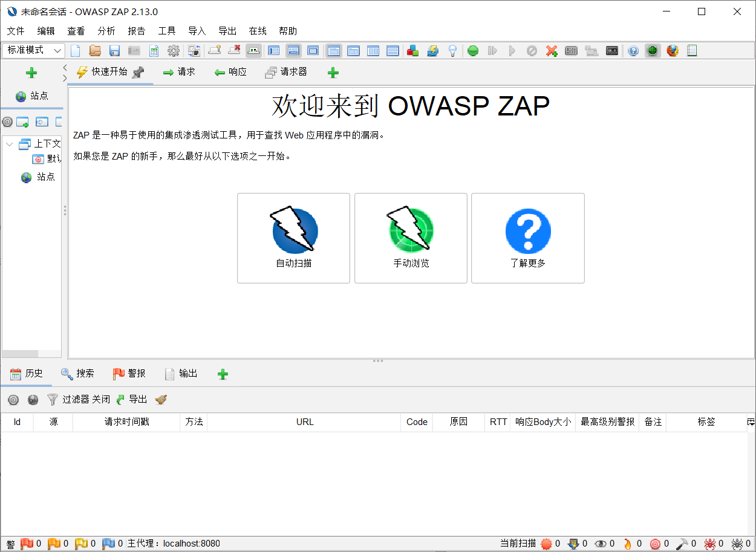Open the 查看 menu
Image resolution: width=756 pixels, height=552 pixels.
(76, 31)
